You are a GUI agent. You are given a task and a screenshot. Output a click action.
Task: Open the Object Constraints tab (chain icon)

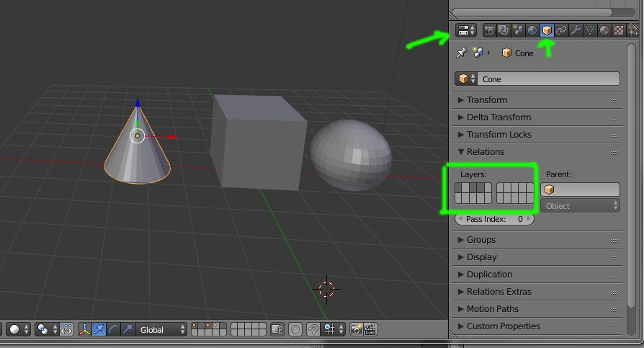[561, 30]
